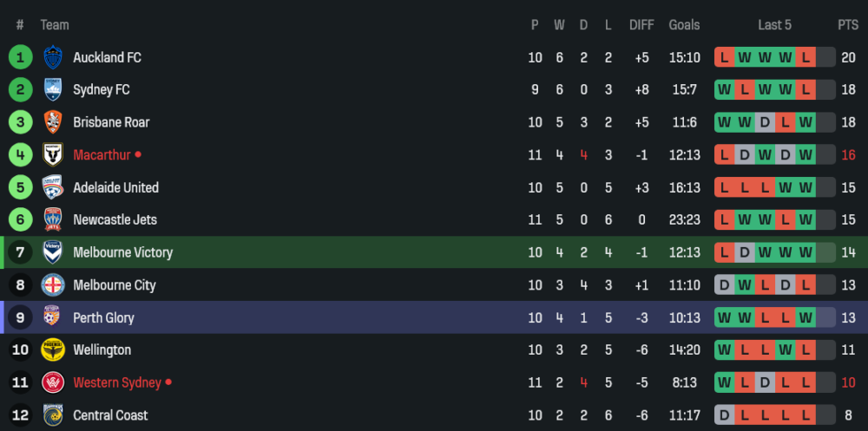Click the Brisbane Roar crest icon
This screenshot has height=431, width=868.
(x=54, y=122)
